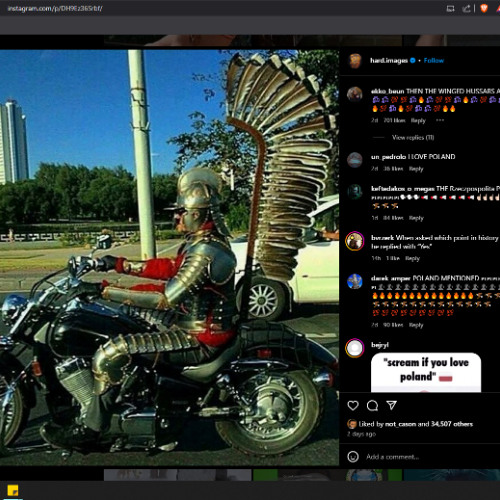The image size is (500, 500).
Task: Reply to the WINGED HUSSARS comment
Action: [418, 121]
